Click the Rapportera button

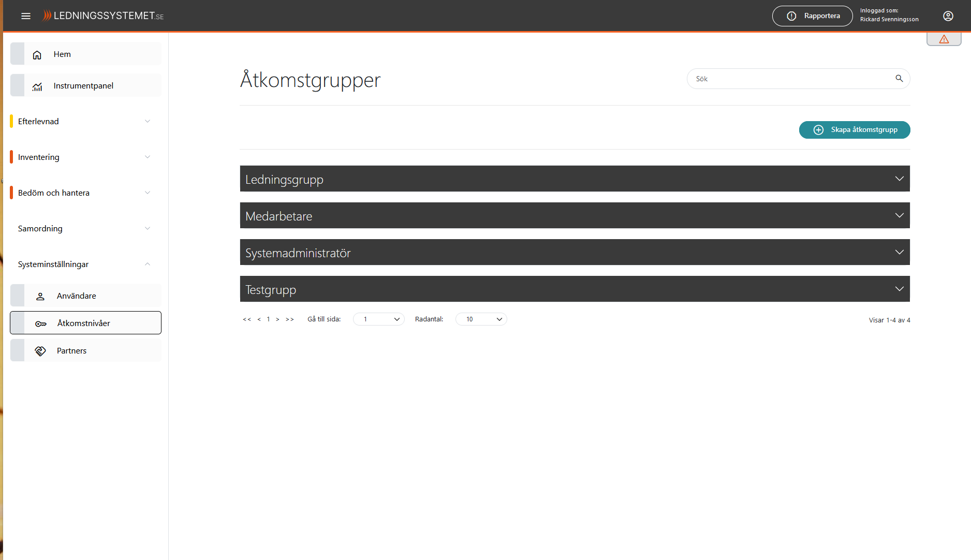(x=812, y=16)
